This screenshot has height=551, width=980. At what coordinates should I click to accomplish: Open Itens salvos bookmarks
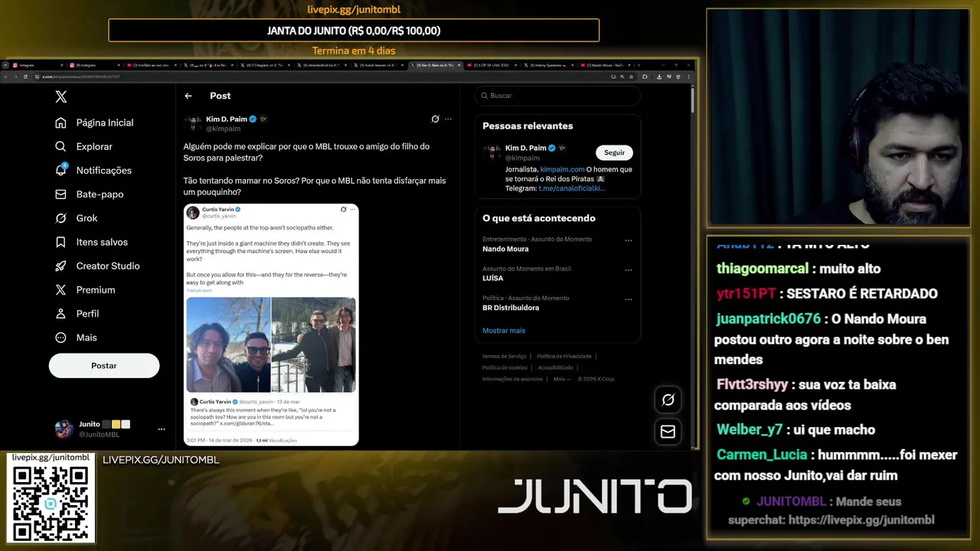91,242
